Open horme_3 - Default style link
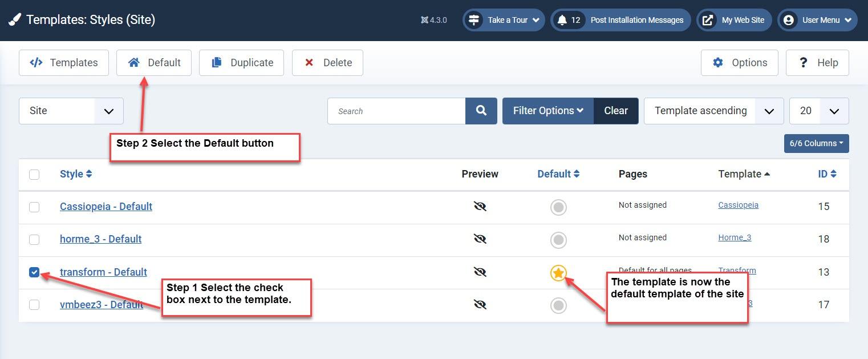Screen dimensions: 868x359 click(x=100, y=239)
